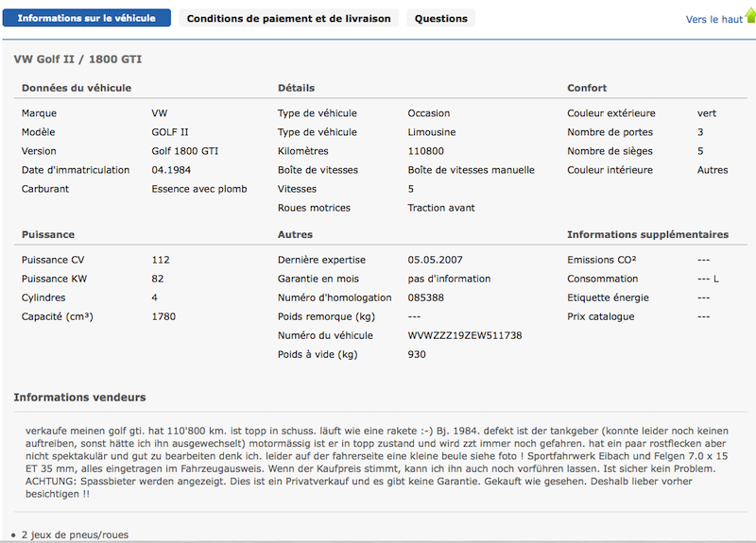The width and height of the screenshot is (756, 543).
Task: Follow the Vers le haut link
Action: click(714, 19)
